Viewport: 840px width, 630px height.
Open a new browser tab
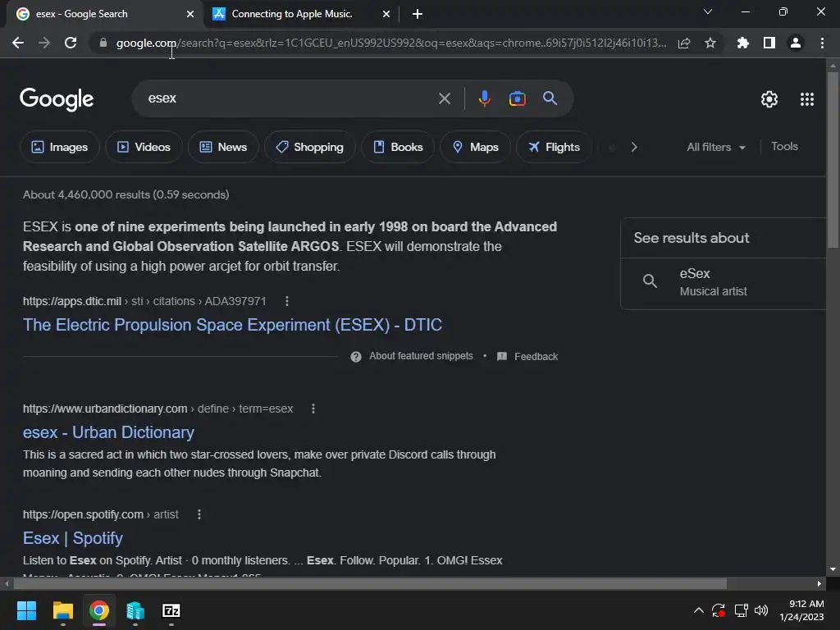418,14
